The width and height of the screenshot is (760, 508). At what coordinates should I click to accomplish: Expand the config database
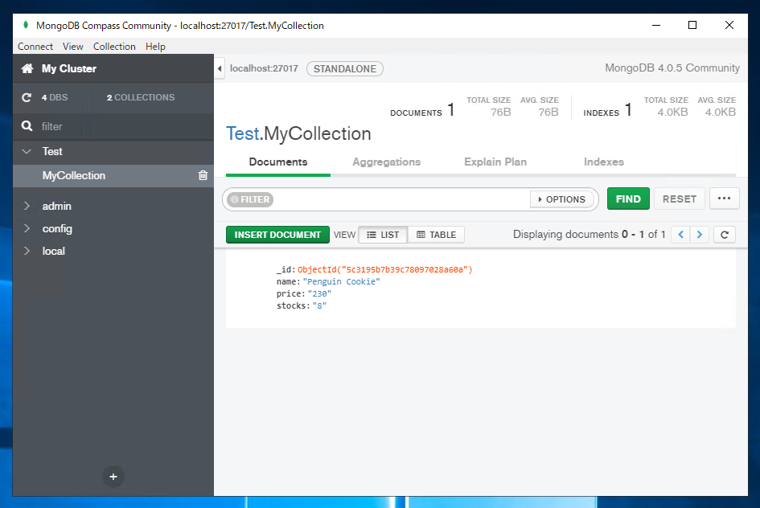27,228
